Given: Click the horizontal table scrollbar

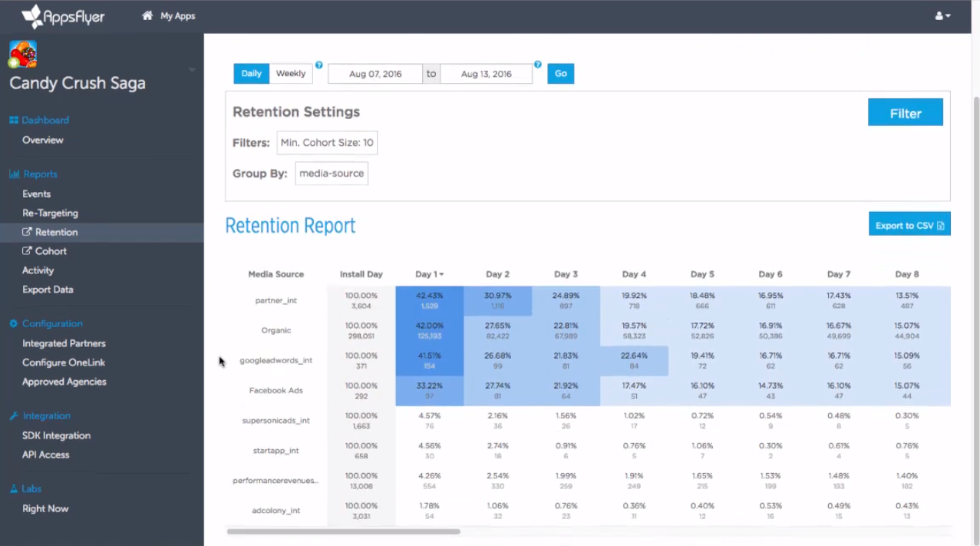Looking at the screenshot, I should pyautogui.click(x=343, y=531).
